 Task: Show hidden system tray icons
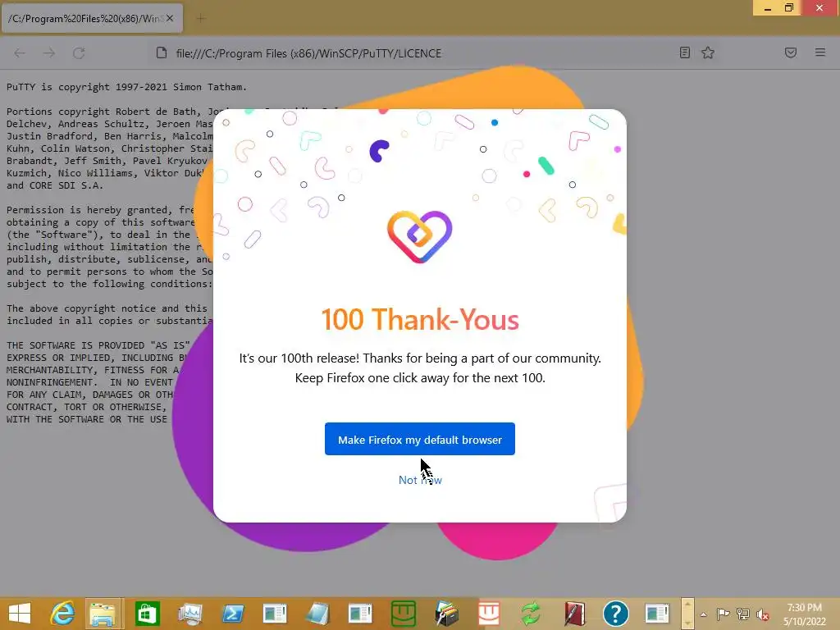(703, 614)
